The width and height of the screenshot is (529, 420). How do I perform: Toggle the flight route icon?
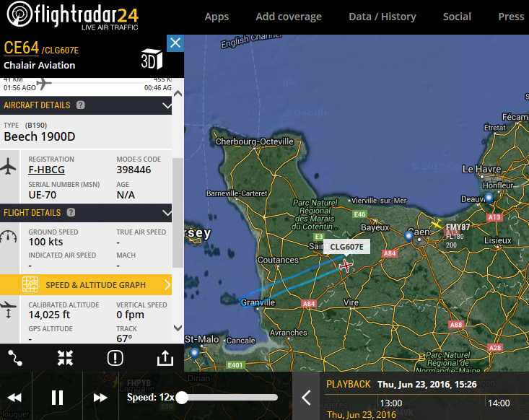pos(15,358)
